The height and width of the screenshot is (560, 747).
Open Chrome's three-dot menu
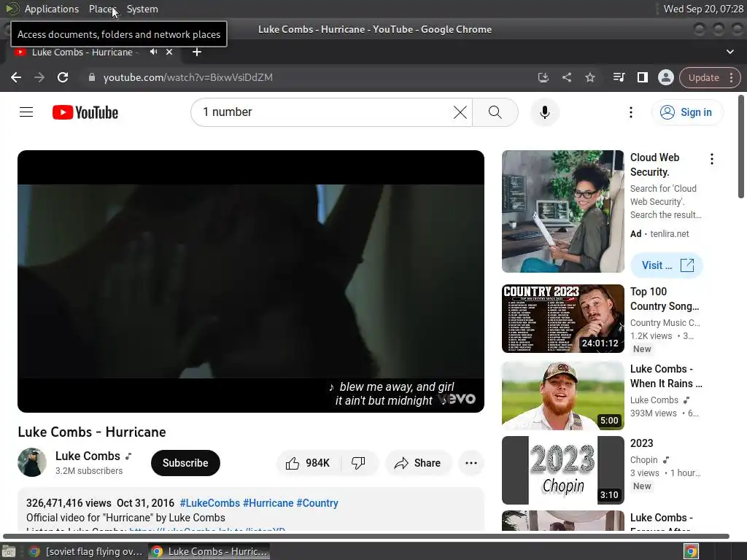731,77
